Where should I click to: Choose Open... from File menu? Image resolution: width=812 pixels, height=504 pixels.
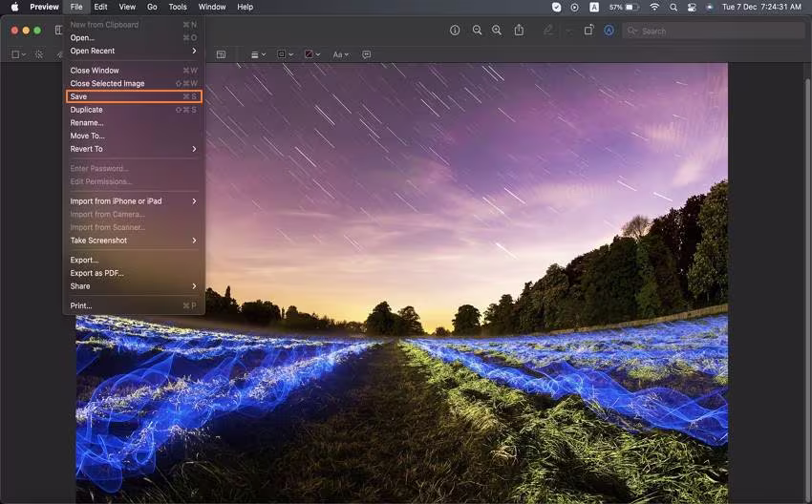point(134,38)
